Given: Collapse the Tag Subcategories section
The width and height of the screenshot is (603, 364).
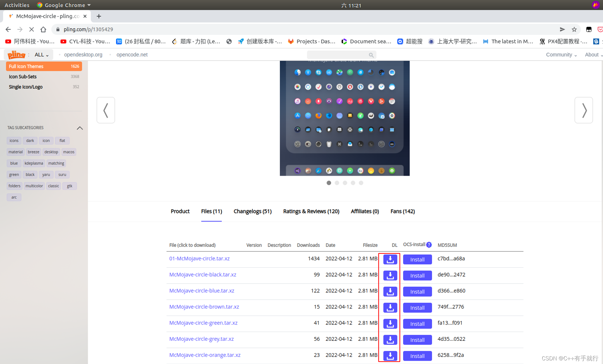Looking at the screenshot, I should click(x=80, y=128).
